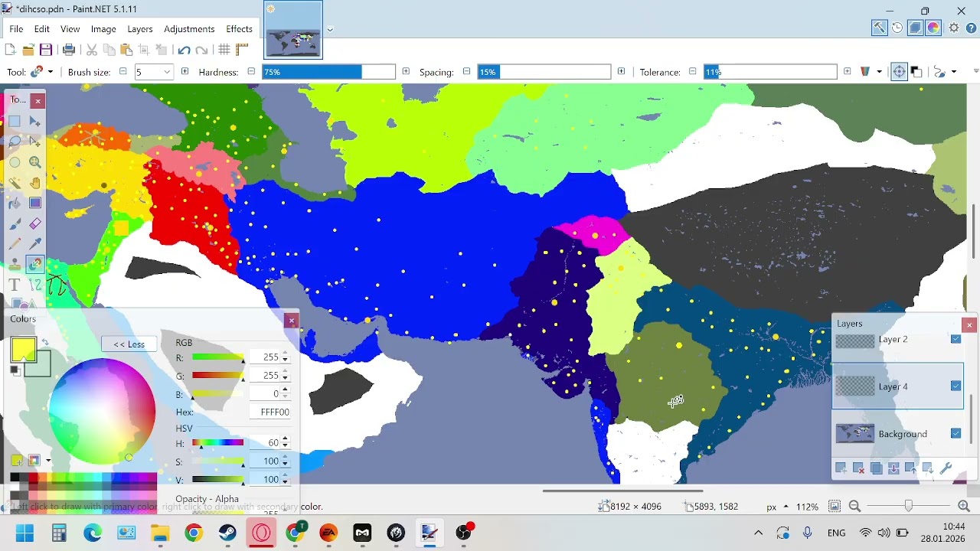Expand the toolbar overflow chevron
This screenshot has height=551, width=980.
[975, 71]
